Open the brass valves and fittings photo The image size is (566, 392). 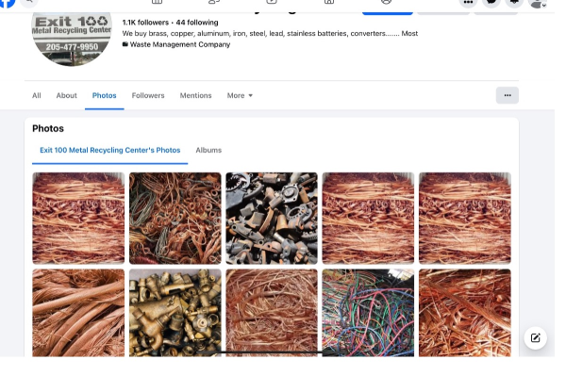(x=175, y=313)
